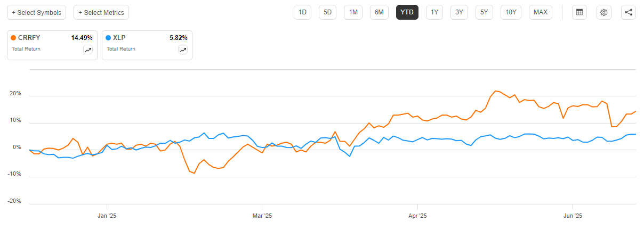Select the 10Y time range

coord(511,12)
